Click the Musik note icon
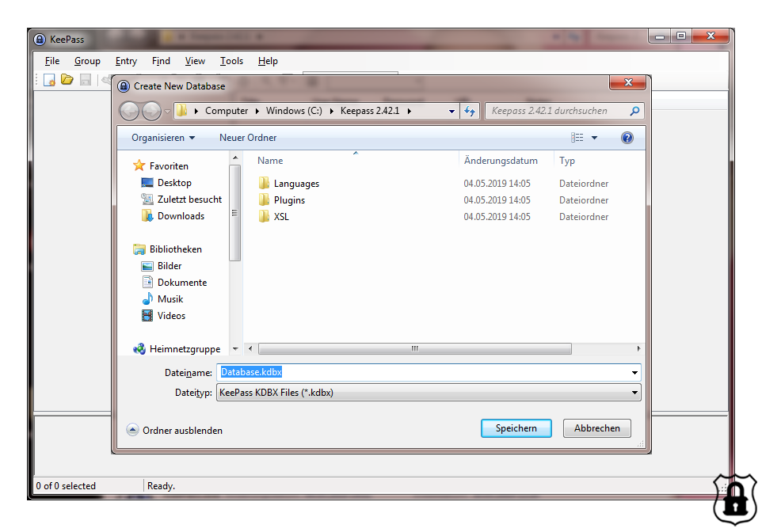Viewport: 762px width, 532px height. pyautogui.click(x=147, y=298)
